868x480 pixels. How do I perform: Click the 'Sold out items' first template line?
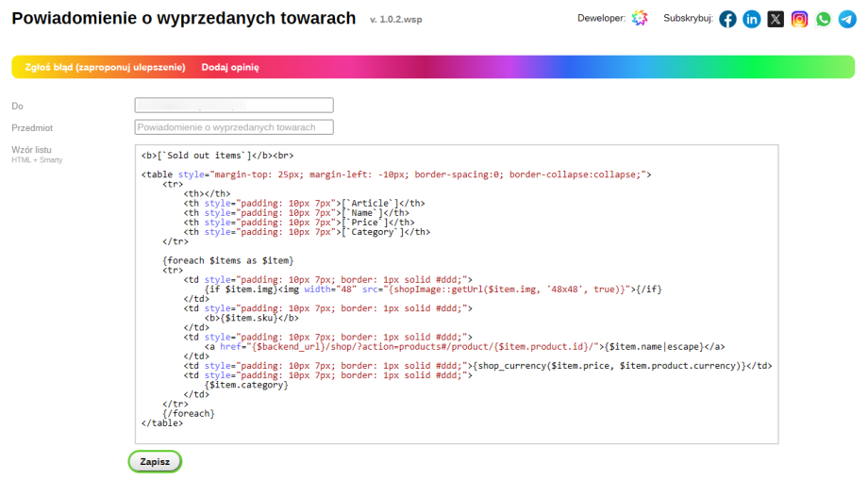pyautogui.click(x=217, y=155)
